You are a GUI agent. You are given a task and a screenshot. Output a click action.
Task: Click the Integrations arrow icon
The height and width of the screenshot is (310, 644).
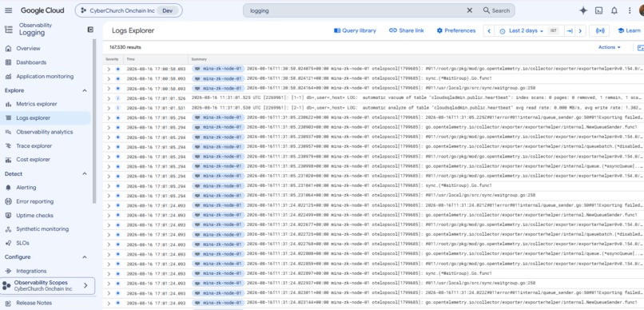(x=8, y=271)
